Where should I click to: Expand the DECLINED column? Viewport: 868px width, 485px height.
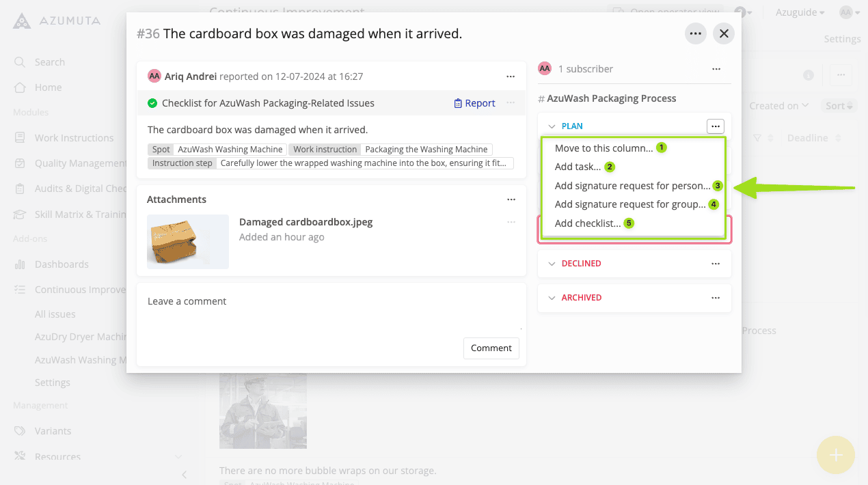pyautogui.click(x=552, y=263)
